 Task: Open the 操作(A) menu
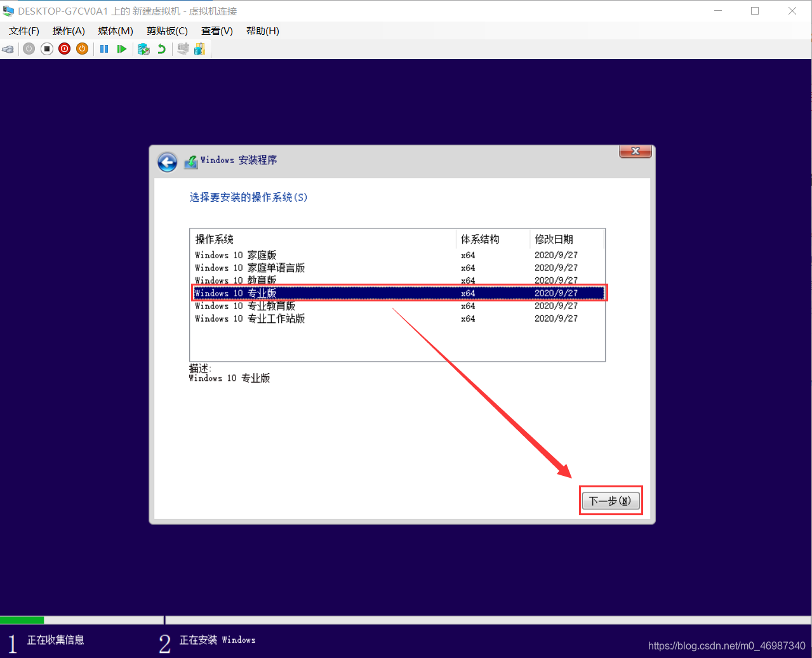69,31
